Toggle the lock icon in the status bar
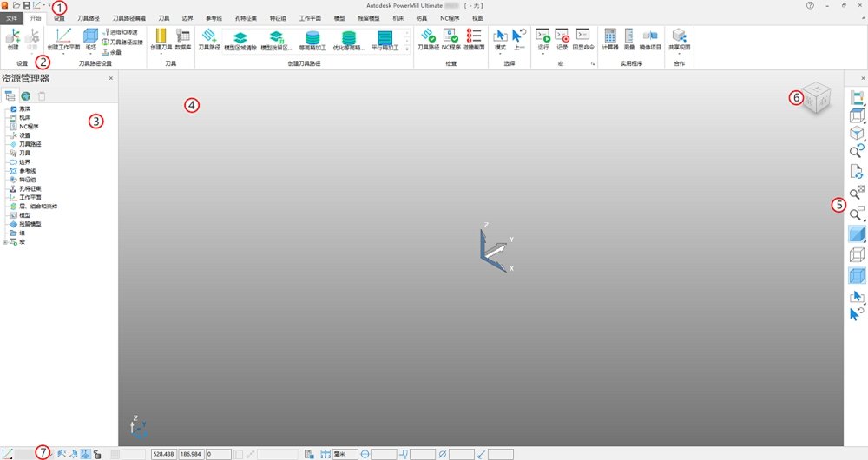 pyautogui.click(x=97, y=454)
